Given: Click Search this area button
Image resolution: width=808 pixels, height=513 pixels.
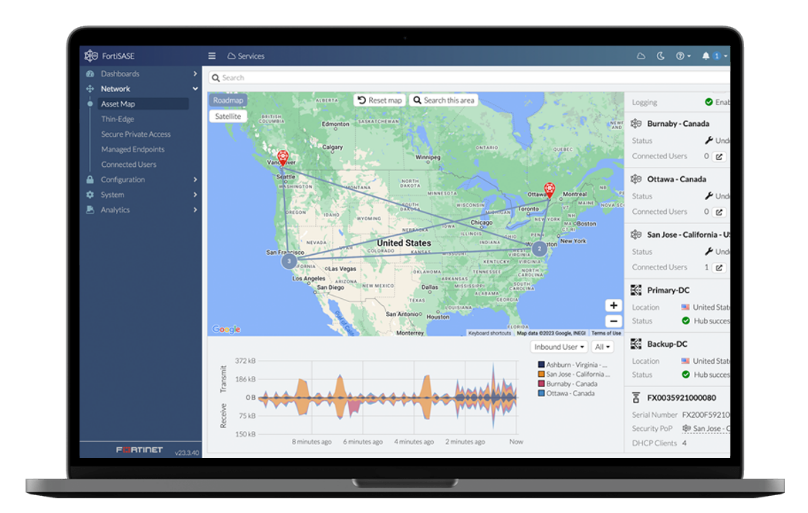Looking at the screenshot, I should click(x=444, y=100).
